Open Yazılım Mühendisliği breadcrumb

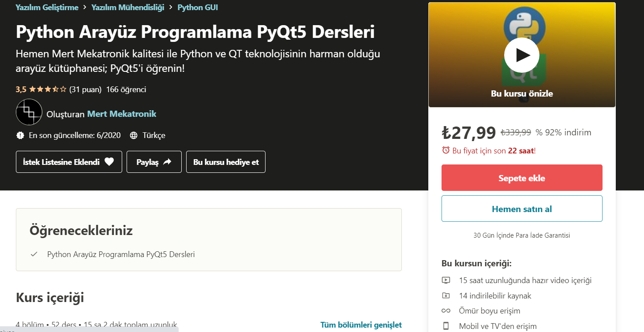tap(128, 7)
